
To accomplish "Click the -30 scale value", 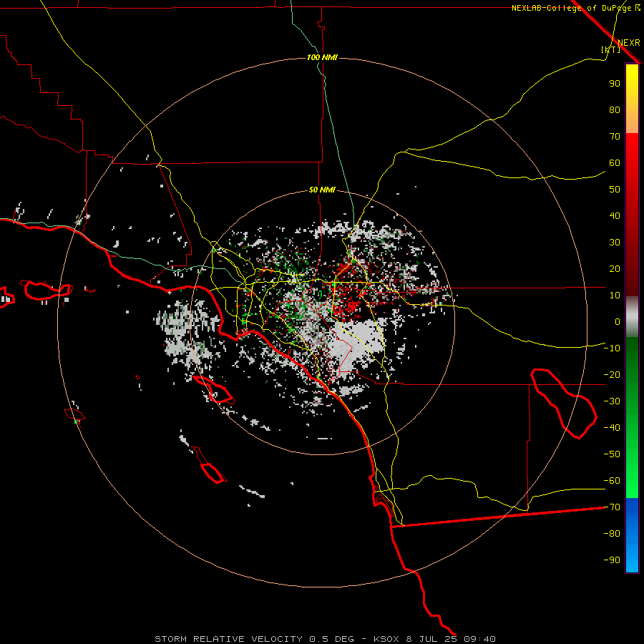I will pyautogui.click(x=612, y=401).
